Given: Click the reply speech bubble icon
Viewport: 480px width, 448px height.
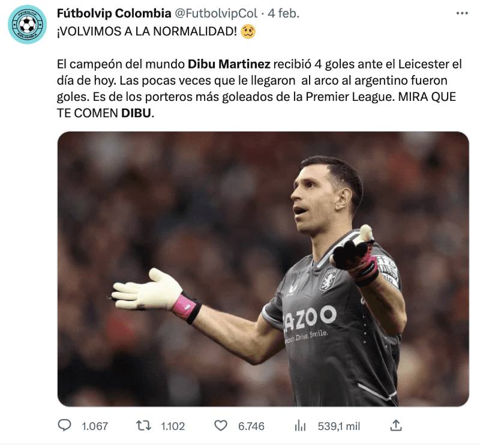Looking at the screenshot, I should 64,425.
